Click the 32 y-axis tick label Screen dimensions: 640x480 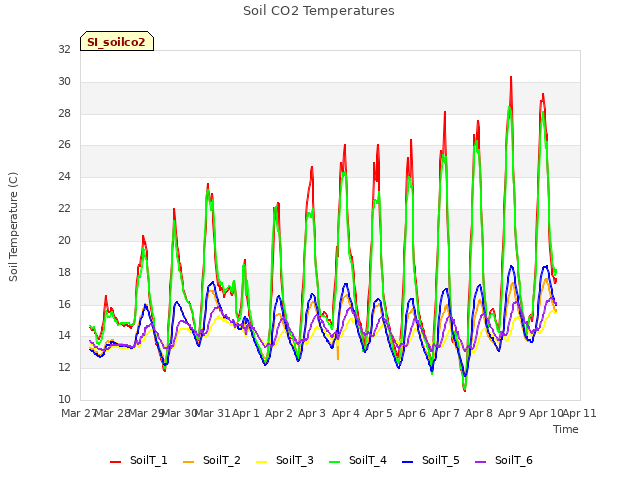[x=64, y=50]
